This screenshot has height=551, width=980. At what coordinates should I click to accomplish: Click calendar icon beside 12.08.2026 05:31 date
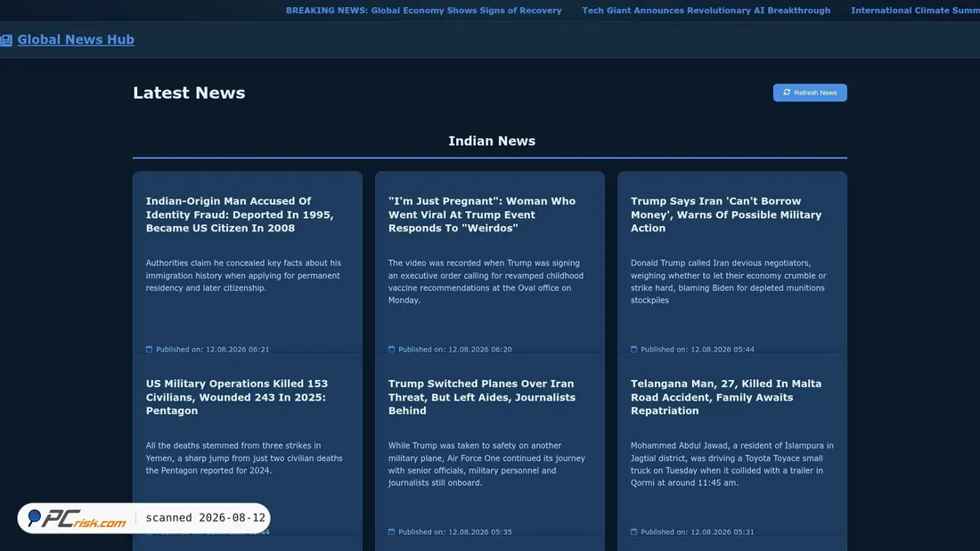(633, 531)
